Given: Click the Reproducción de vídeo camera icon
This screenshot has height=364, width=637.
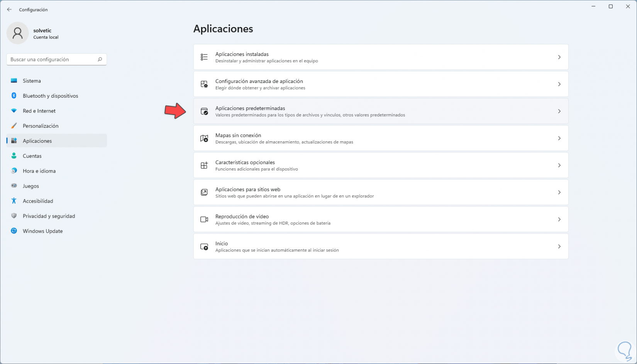Looking at the screenshot, I should tap(204, 219).
